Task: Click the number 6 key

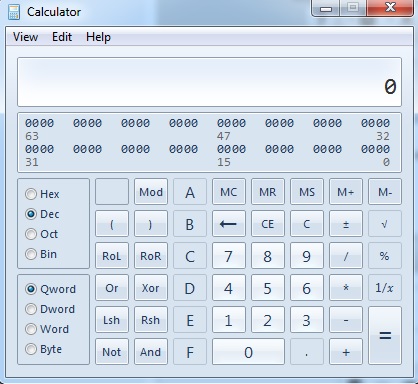Action: (307, 288)
